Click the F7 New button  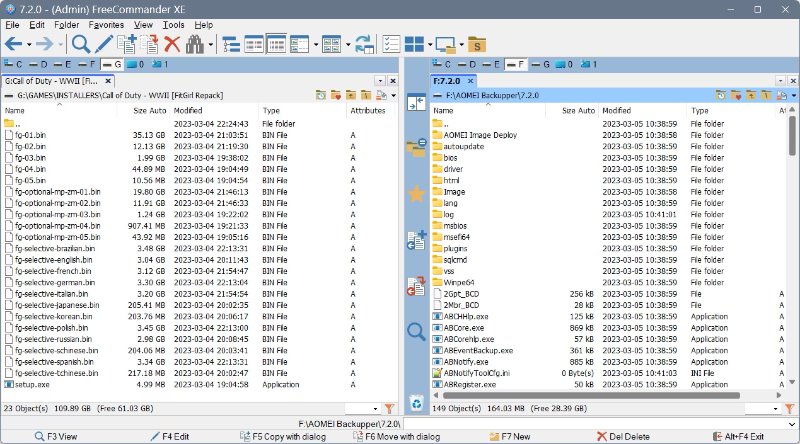[510, 436]
